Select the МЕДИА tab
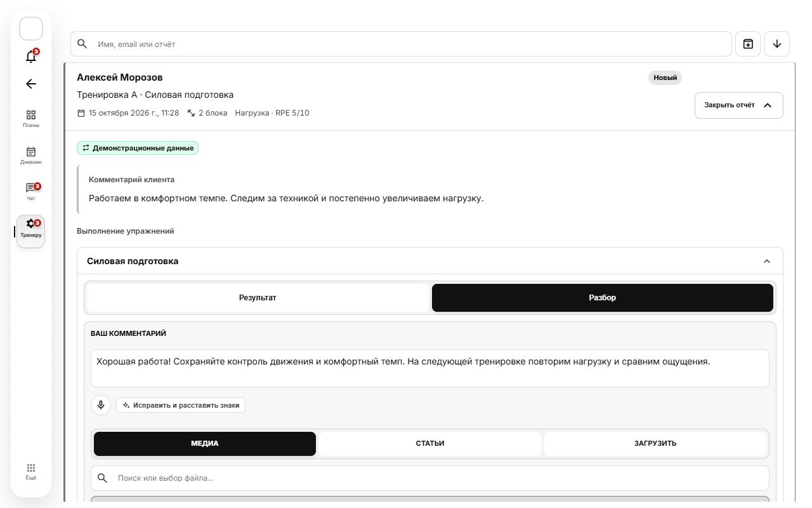The width and height of the screenshot is (812, 508). (205, 443)
